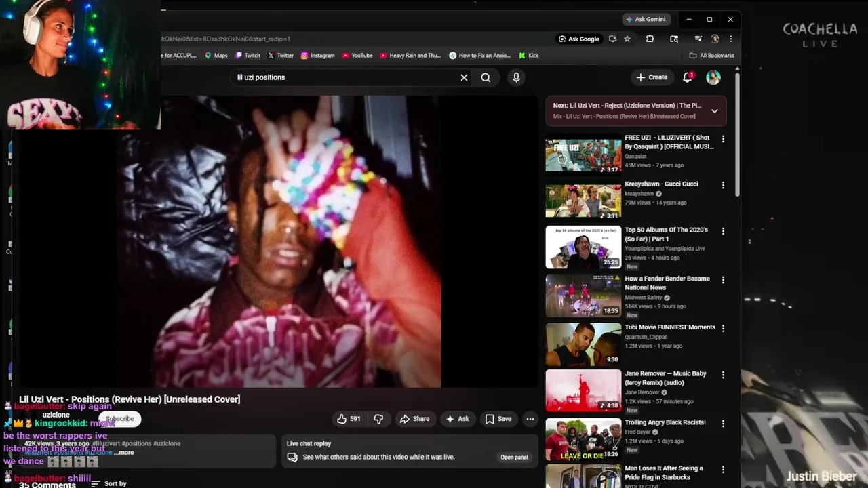Image resolution: width=868 pixels, height=488 pixels.
Task: Open more actions three-dot button under video
Action: pos(530,419)
